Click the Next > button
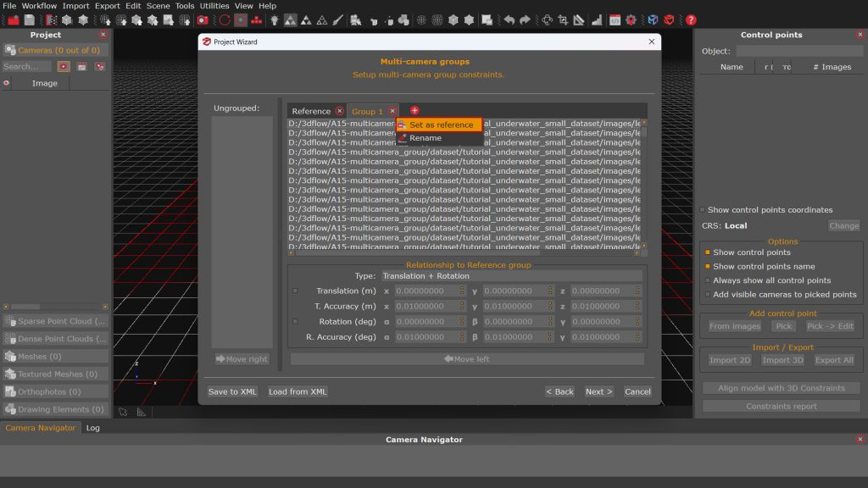 point(598,391)
